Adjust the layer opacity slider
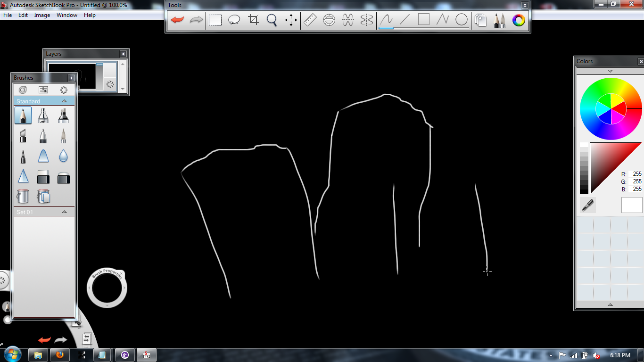Viewport: 644px width, 362px height. click(x=99, y=76)
